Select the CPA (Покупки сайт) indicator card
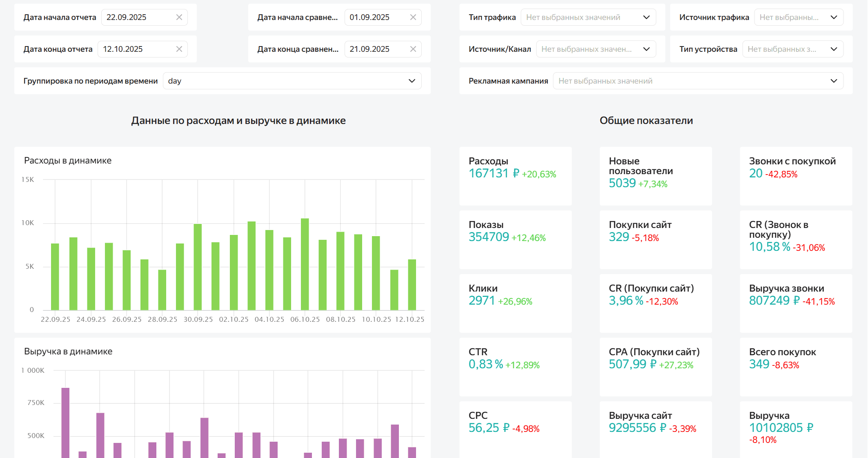This screenshot has width=868, height=458. 655,367
